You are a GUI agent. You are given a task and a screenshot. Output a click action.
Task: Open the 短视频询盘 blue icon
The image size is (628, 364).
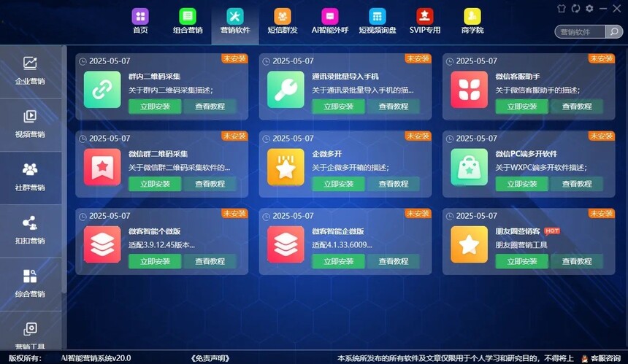[378, 17]
